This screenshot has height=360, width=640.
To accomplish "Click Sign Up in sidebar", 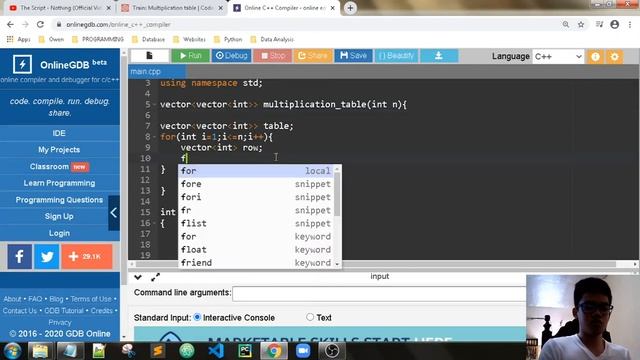I will [x=60, y=216].
